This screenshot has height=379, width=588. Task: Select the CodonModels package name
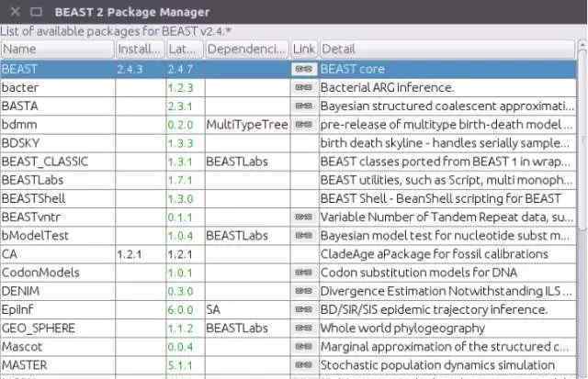(40, 273)
